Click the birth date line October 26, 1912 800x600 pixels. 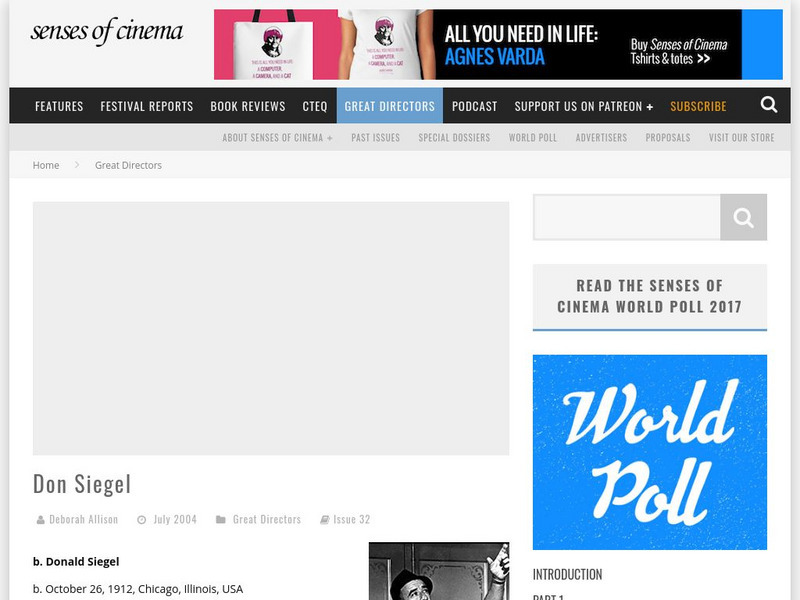[x=138, y=589]
